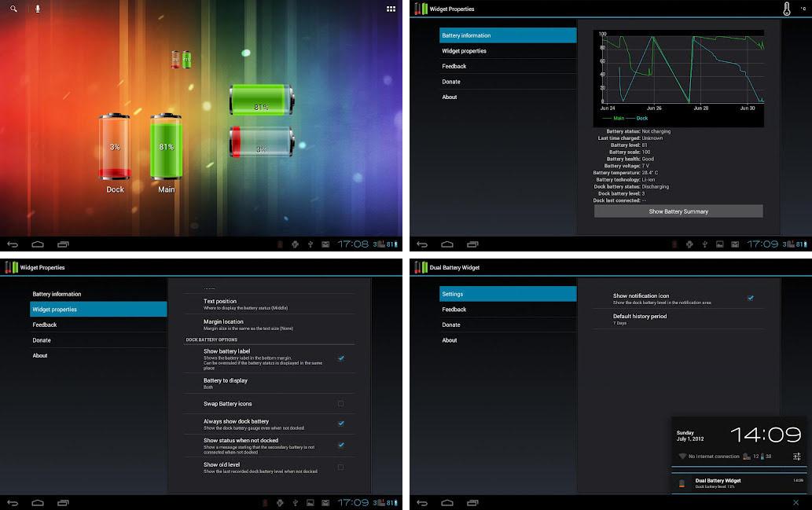Tap the horizontal red 3% battery widget
This screenshot has height=510, width=812.
tap(261, 142)
